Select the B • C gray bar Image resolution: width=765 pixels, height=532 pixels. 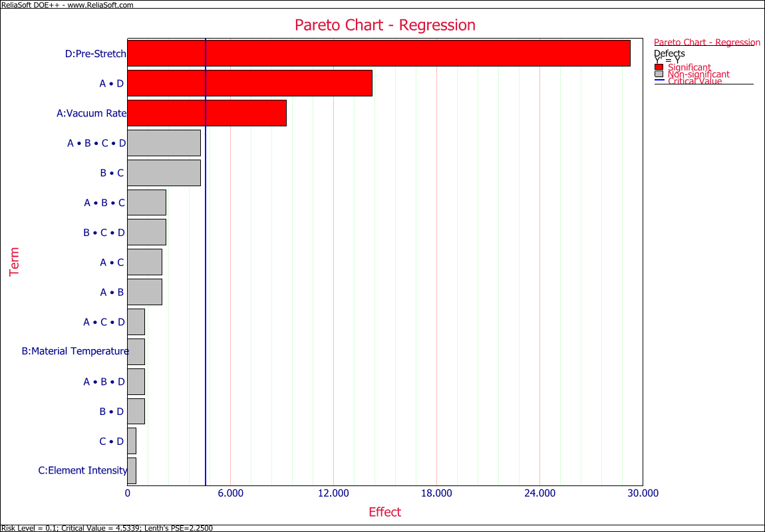pos(164,173)
